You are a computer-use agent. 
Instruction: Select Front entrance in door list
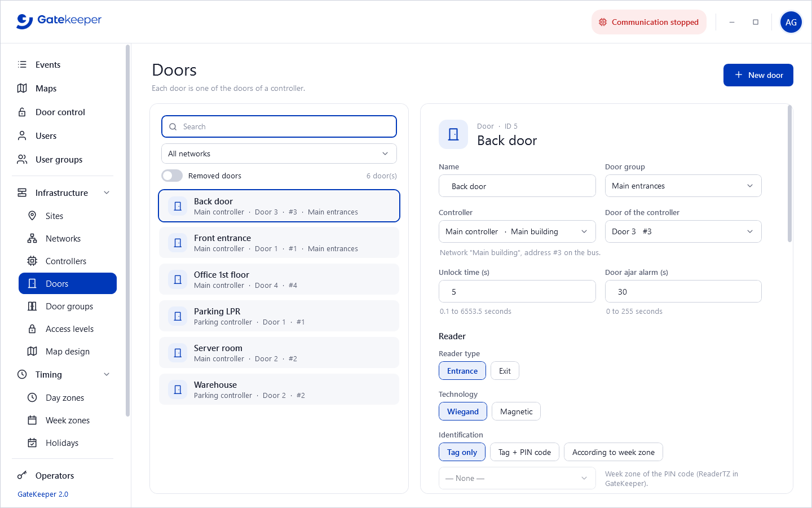[279, 243]
